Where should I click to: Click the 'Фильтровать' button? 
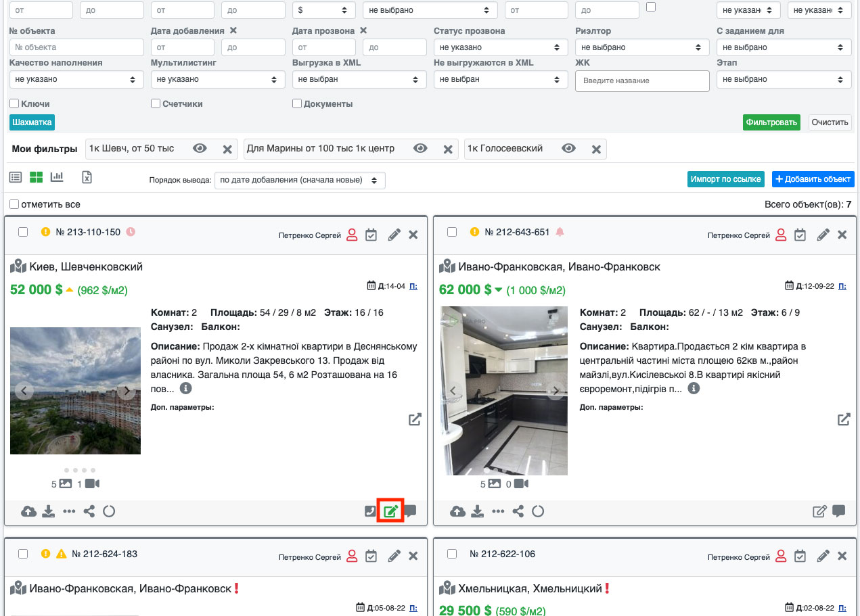[771, 122]
